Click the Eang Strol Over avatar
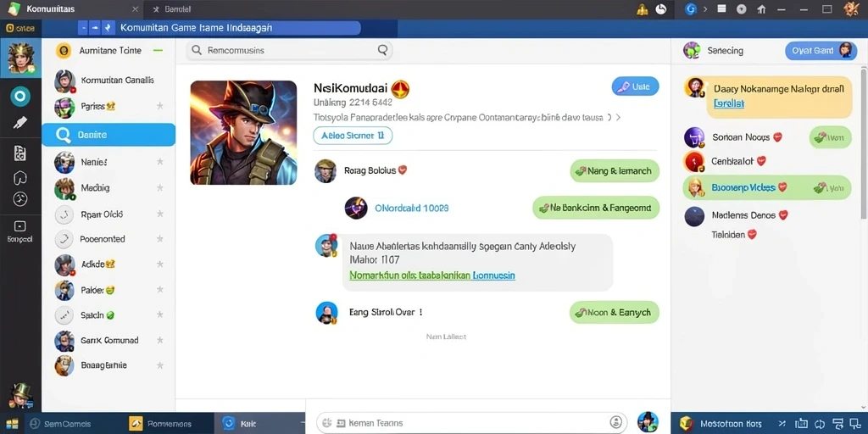The width and height of the screenshot is (868, 434). 326,313
